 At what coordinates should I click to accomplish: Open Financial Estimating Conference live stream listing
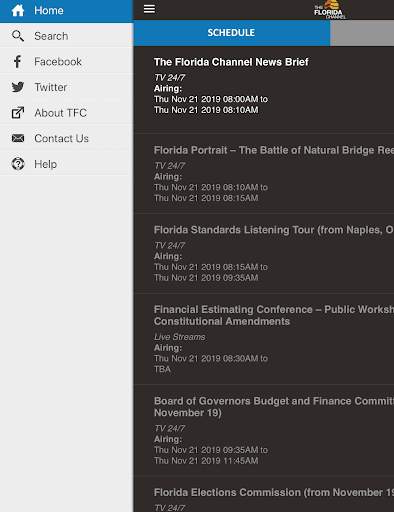(264, 338)
